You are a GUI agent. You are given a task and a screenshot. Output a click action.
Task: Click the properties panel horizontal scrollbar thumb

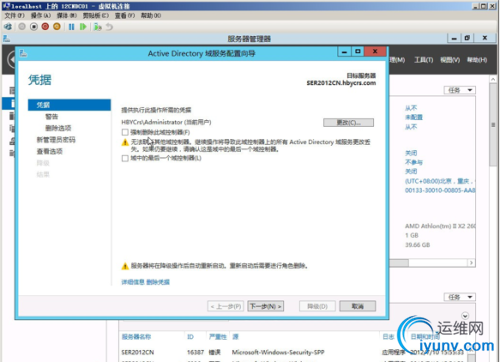point(399,263)
